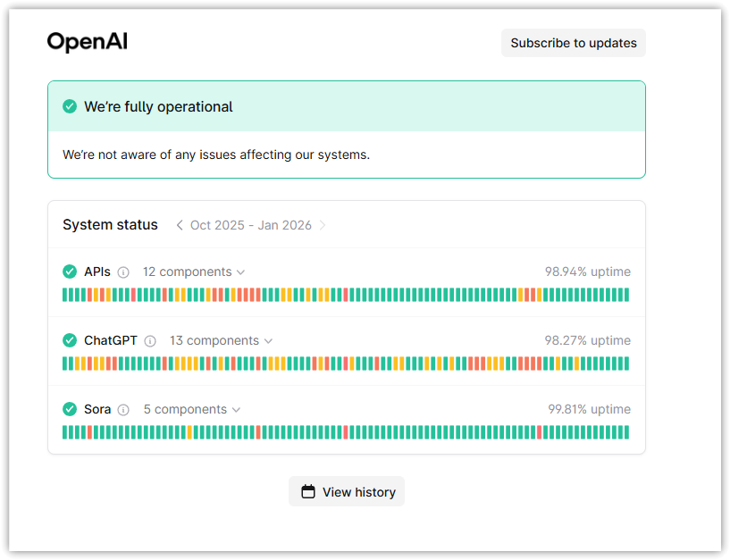Viewport: 730px width, 560px height.
Task: Click the first red bar in Sora timeline
Action: point(90,432)
